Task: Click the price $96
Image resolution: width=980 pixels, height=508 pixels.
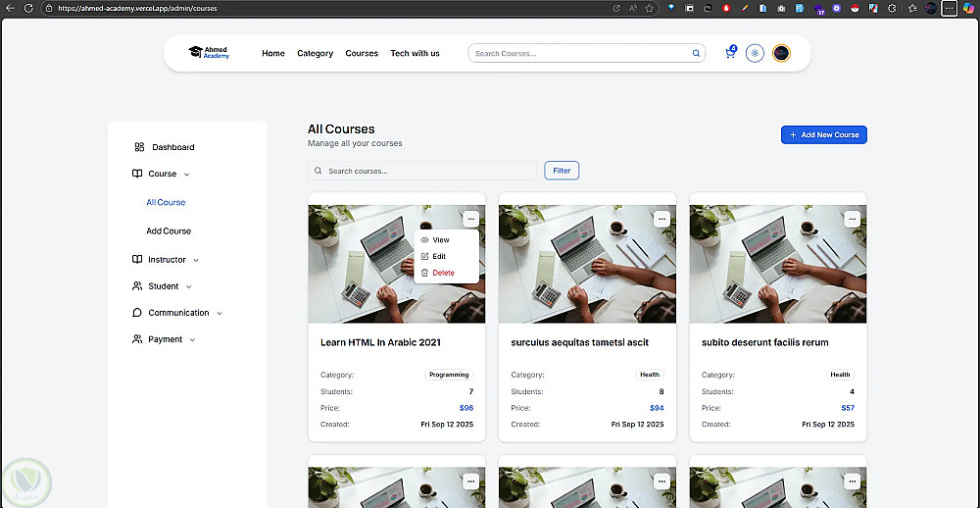Action: tap(466, 408)
